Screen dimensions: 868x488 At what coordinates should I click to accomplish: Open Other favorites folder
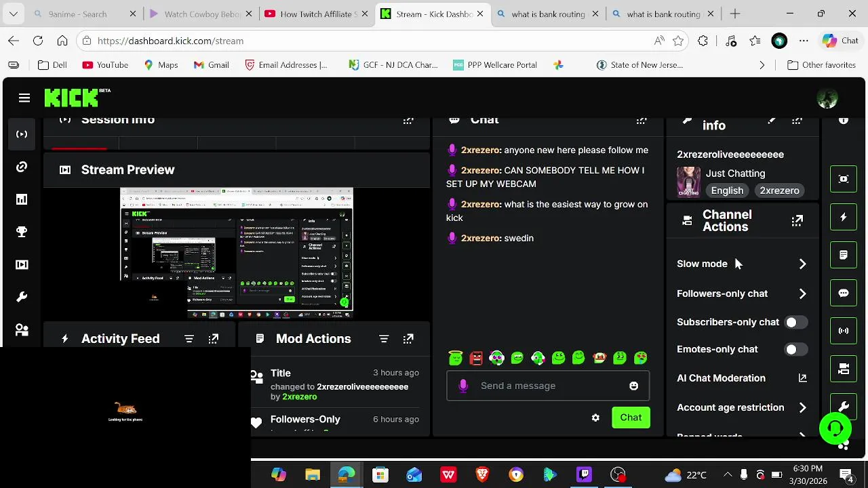coord(821,65)
